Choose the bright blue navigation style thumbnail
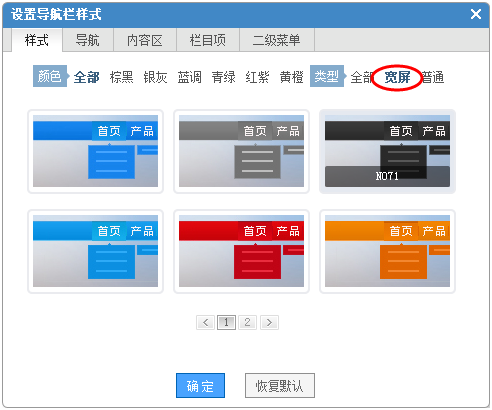The height and width of the screenshot is (410, 492). (x=95, y=151)
